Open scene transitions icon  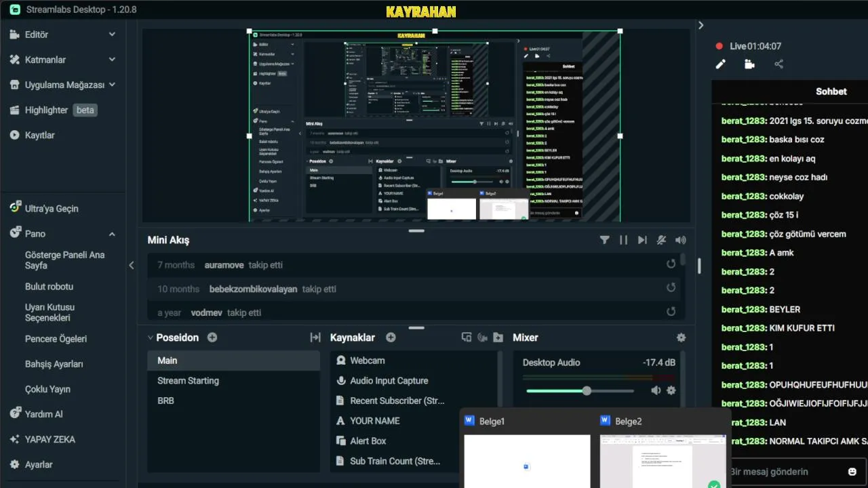315,338
